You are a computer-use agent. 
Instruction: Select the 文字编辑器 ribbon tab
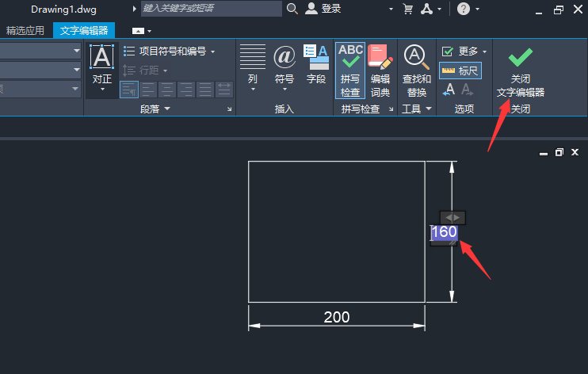click(84, 30)
